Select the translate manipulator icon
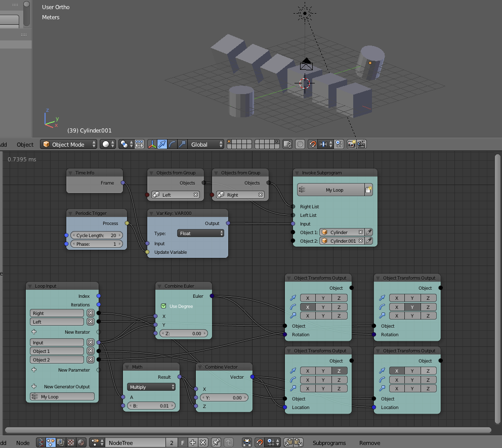 (x=162, y=144)
